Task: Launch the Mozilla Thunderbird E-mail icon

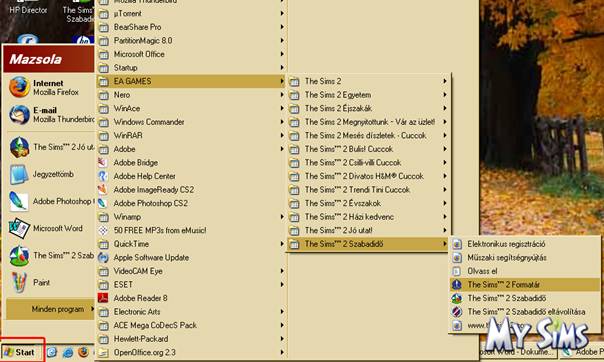Action: tap(19, 115)
